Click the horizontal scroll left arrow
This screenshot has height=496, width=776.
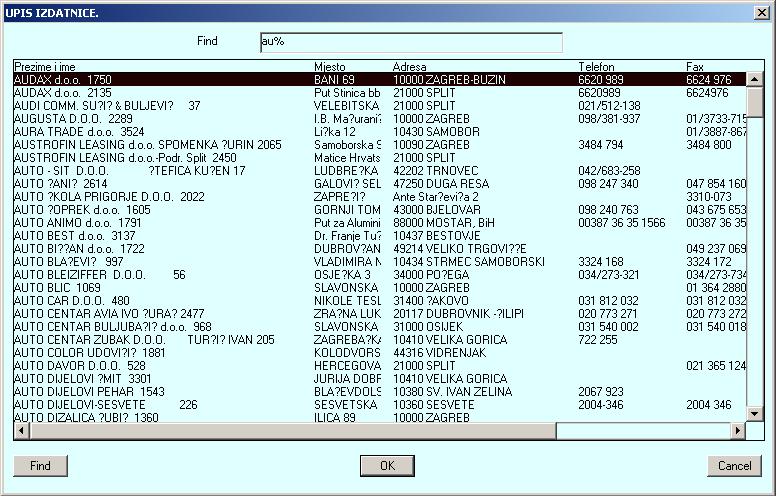click(22, 431)
